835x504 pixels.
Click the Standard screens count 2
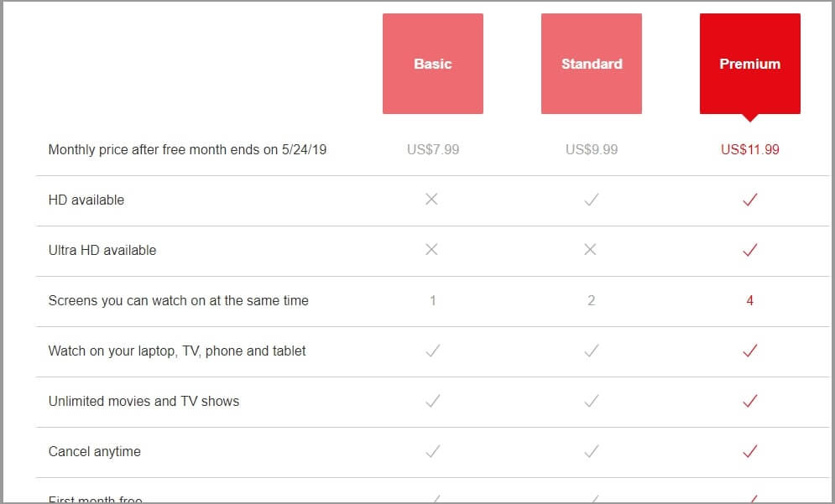[x=591, y=301]
